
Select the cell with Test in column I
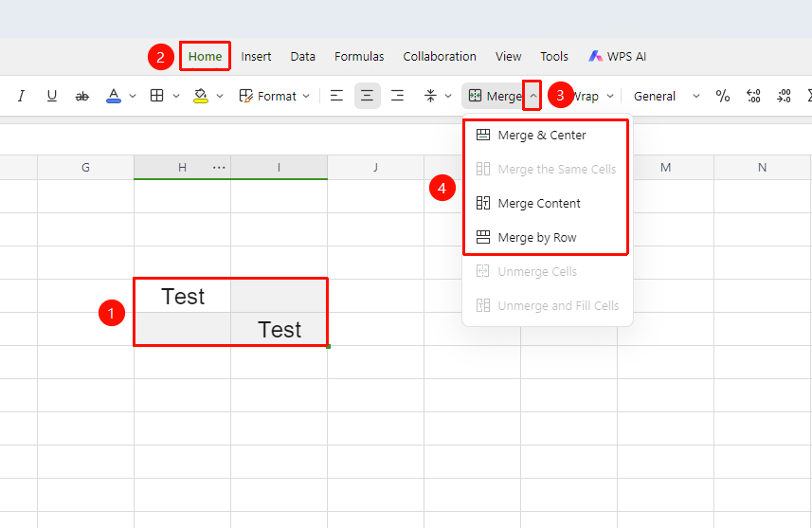280,329
